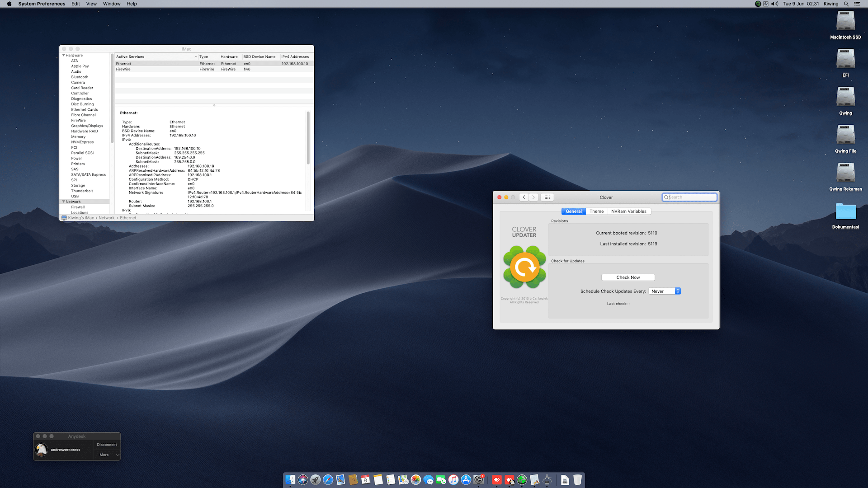
Task: Select USB in Hardware sidebar
Action: pos(75,196)
